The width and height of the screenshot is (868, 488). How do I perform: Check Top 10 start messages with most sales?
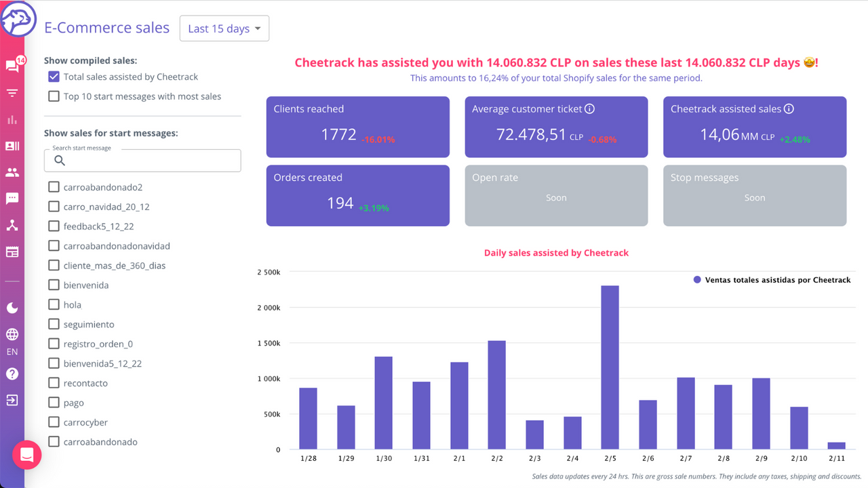pos(54,96)
